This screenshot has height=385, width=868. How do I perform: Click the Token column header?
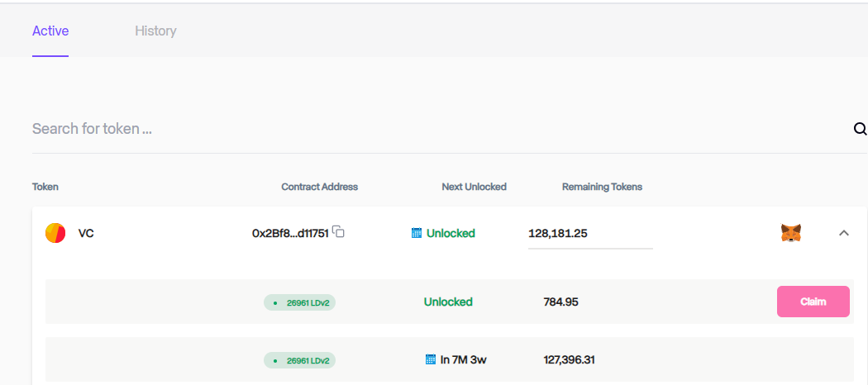pyautogui.click(x=45, y=187)
